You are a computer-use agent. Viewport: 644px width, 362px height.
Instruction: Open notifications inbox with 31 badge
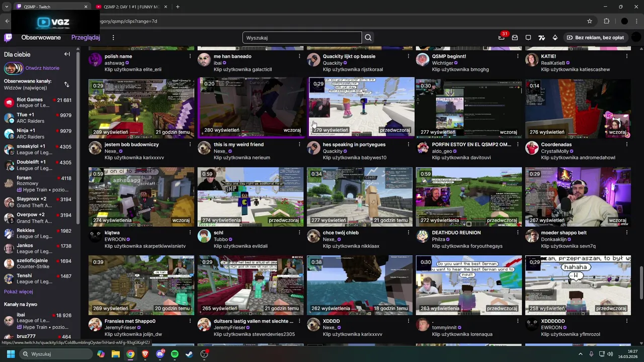point(502,37)
